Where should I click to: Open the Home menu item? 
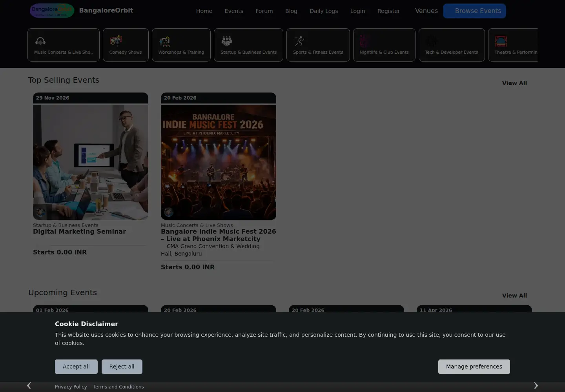[204, 11]
